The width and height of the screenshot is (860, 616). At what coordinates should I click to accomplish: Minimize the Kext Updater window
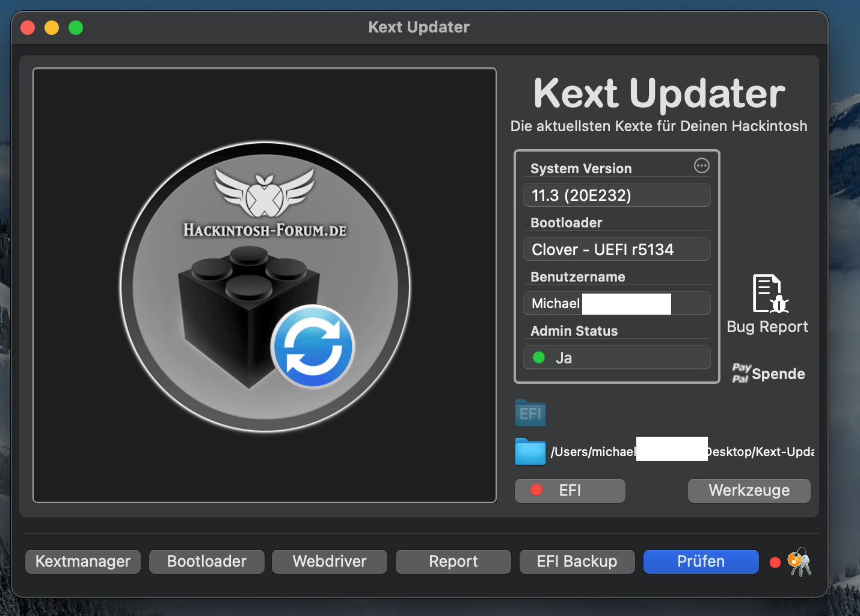pyautogui.click(x=52, y=28)
